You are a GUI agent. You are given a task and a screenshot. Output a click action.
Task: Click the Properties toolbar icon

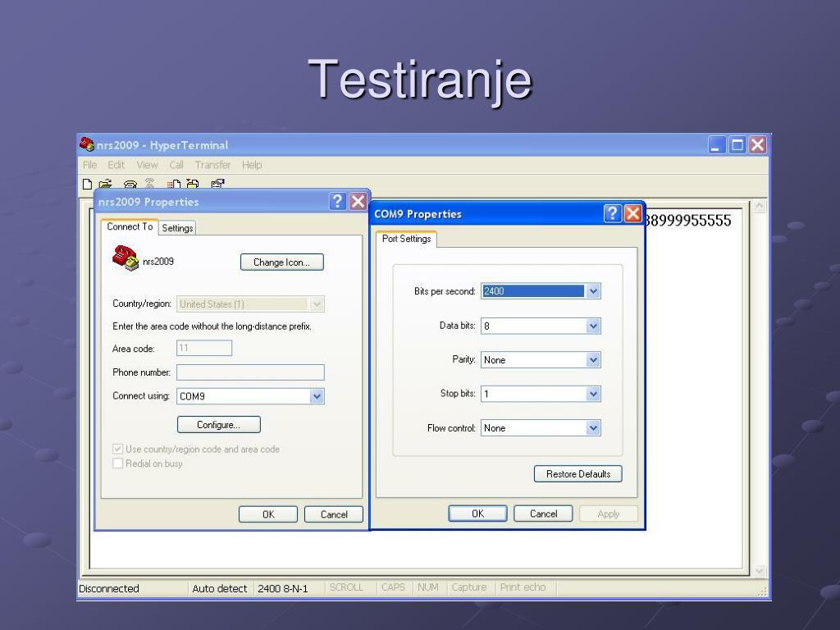[217, 184]
